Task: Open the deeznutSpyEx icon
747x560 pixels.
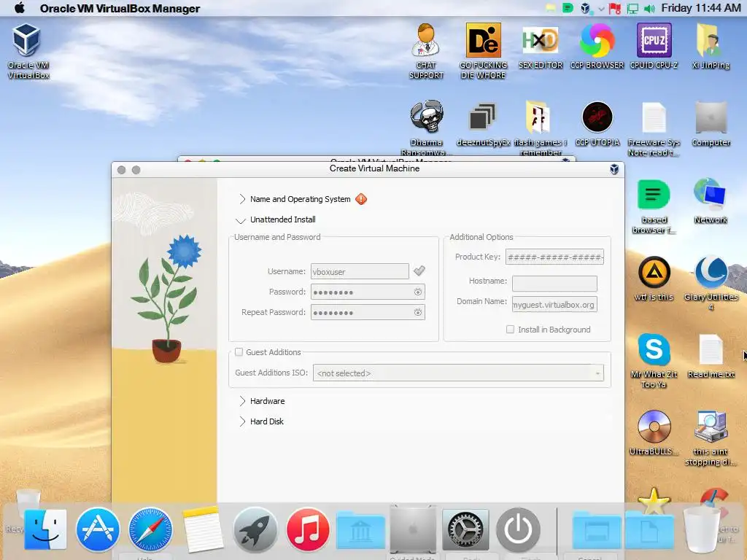Action: 483,122
